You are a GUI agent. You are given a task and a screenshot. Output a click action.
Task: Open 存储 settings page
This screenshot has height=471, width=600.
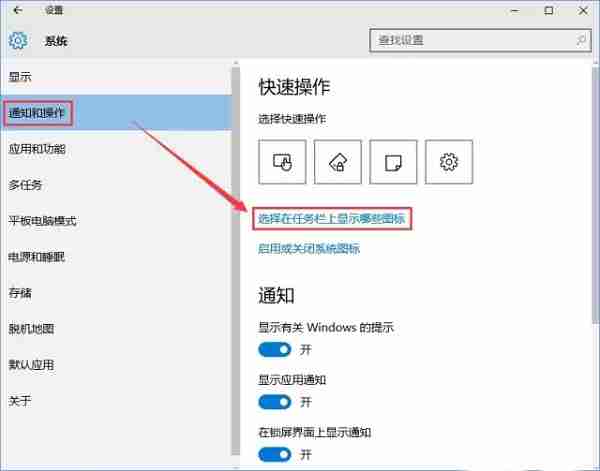116,293
